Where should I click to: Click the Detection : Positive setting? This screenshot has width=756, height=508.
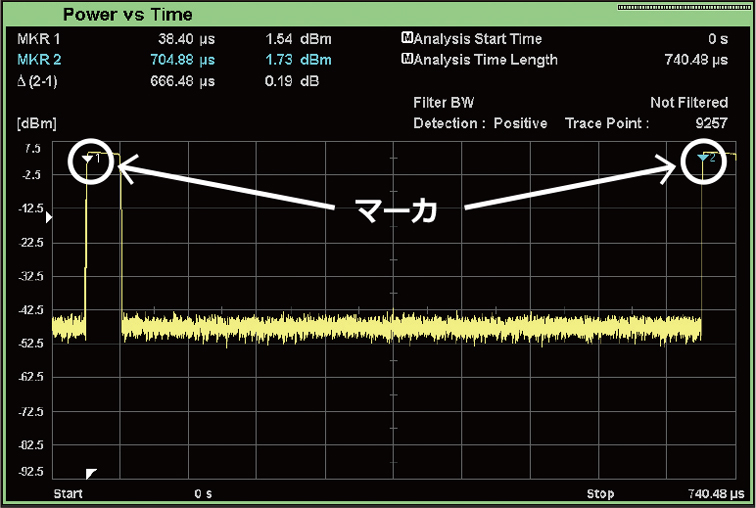click(x=480, y=123)
